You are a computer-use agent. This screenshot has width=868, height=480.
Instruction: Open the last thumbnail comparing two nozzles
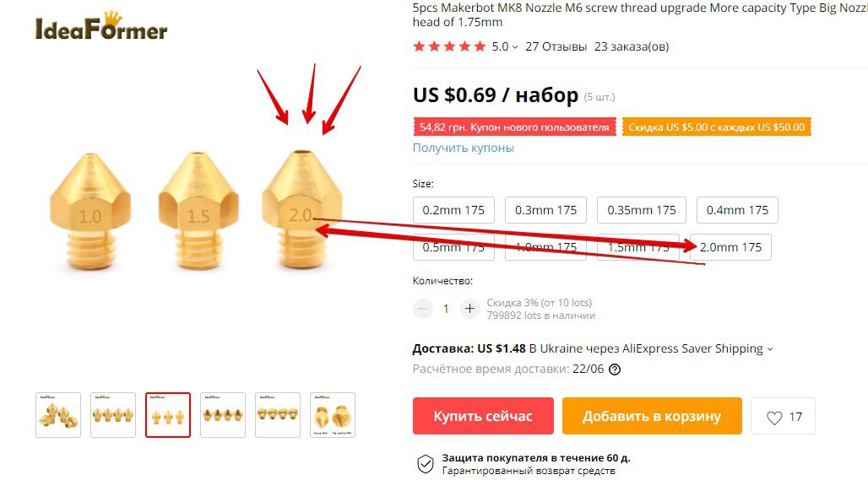(x=332, y=415)
